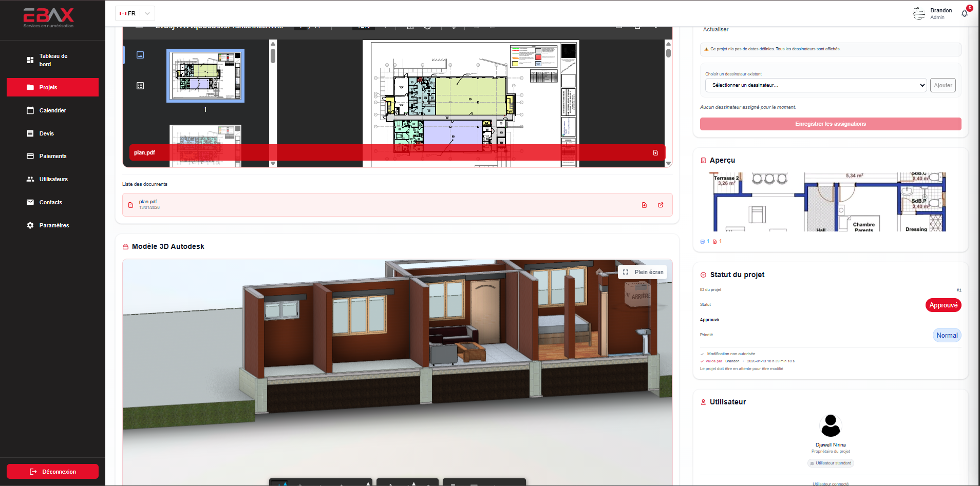Open the page thumbnails panel in the PDF viewer

point(140,55)
